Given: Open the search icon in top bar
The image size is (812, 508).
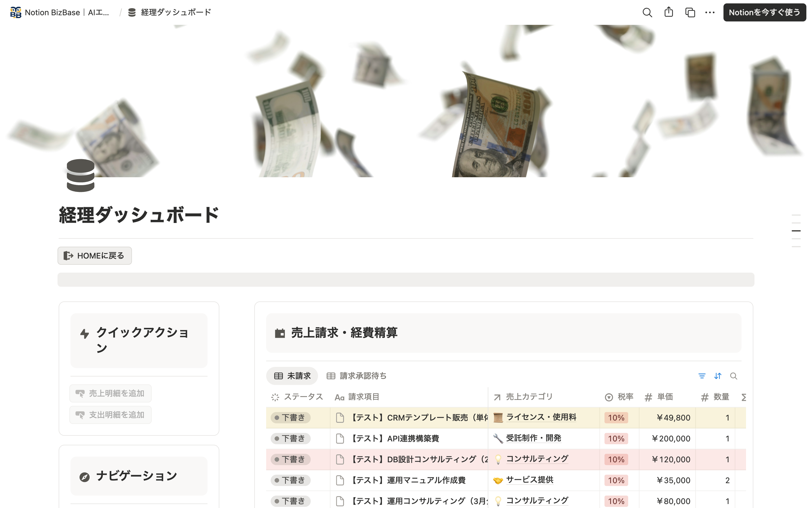Looking at the screenshot, I should pyautogui.click(x=647, y=12).
